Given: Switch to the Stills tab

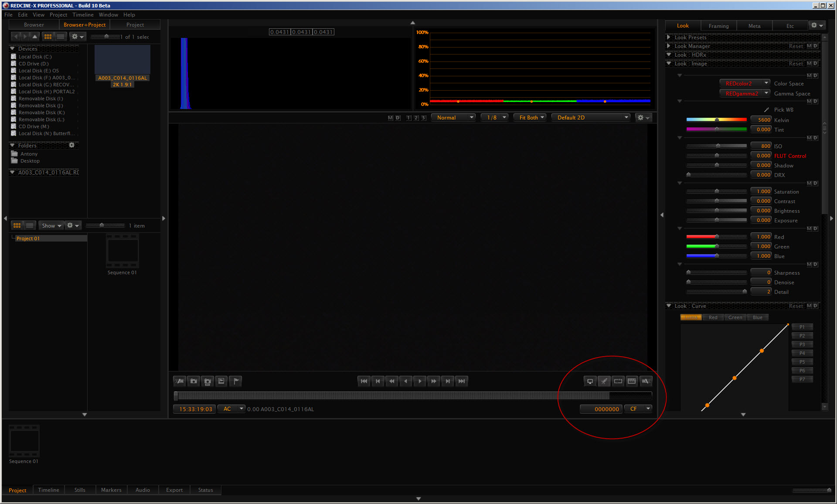Looking at the screenshot, I should (80, 490).
